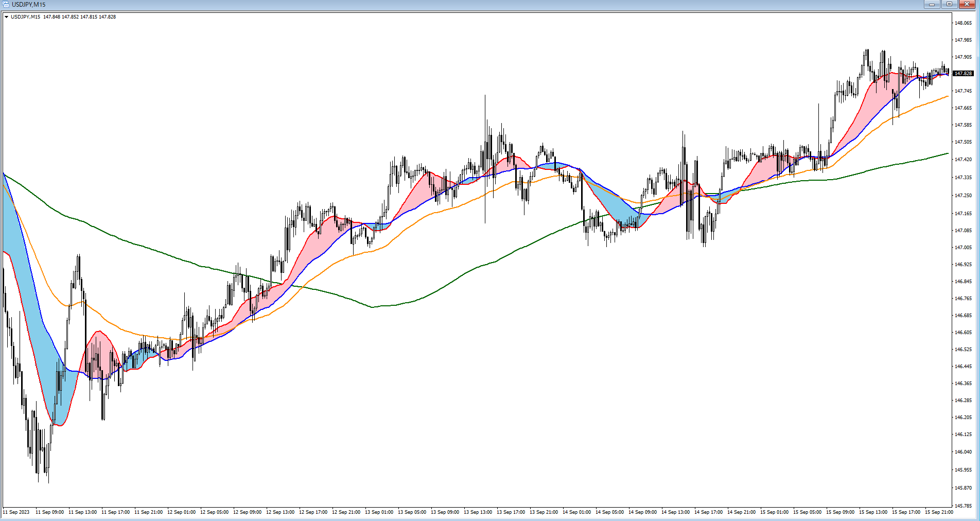Click the 147.505 price axis label
The height and width of the screenshot is (521, 980).
click(x=963, y=142)
